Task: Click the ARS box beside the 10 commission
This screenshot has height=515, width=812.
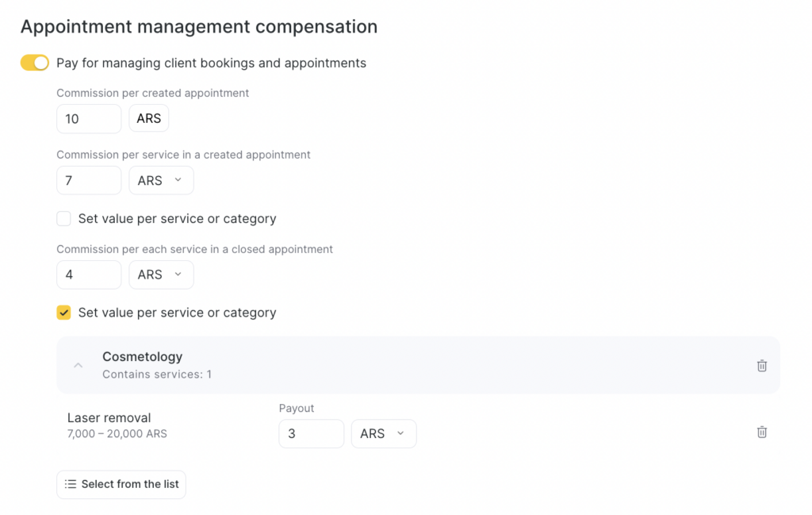Action: point(149,119)
